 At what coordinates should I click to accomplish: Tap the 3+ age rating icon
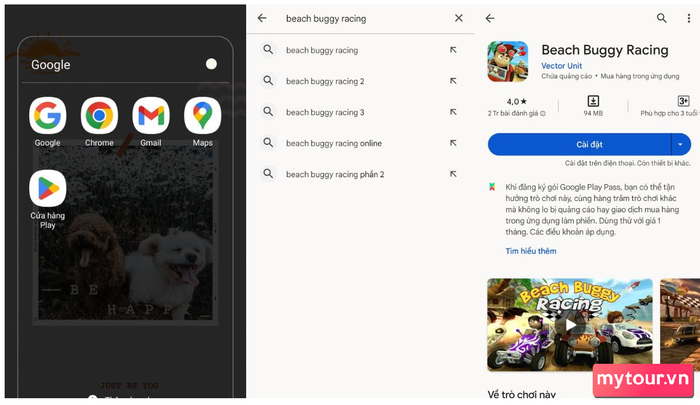pyautogui.click(x=683, y=100)
